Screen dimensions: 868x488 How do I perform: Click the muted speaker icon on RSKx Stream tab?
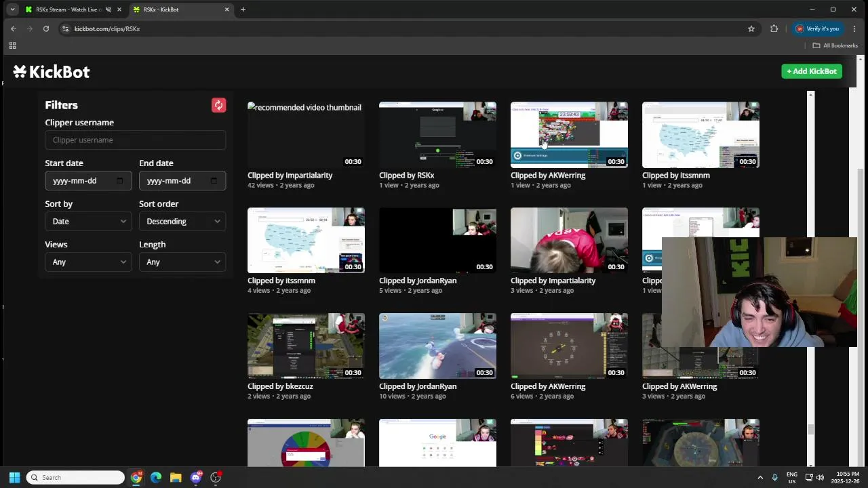click(108, 9)
